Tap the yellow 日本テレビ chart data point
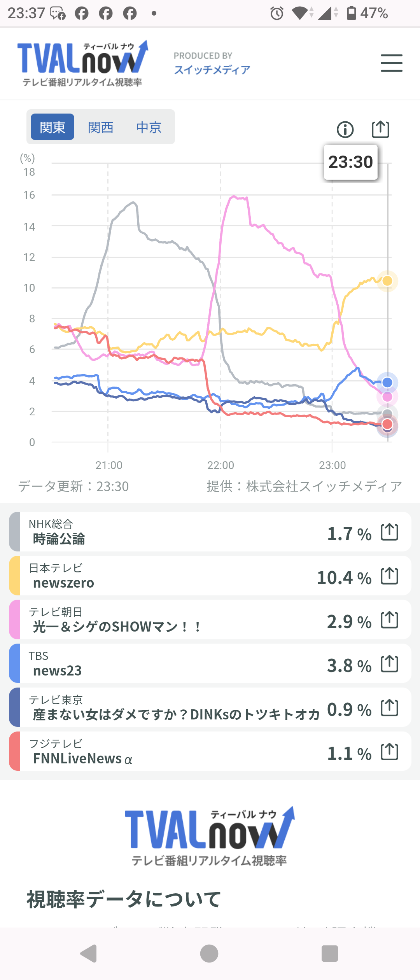 pos(387,281)
